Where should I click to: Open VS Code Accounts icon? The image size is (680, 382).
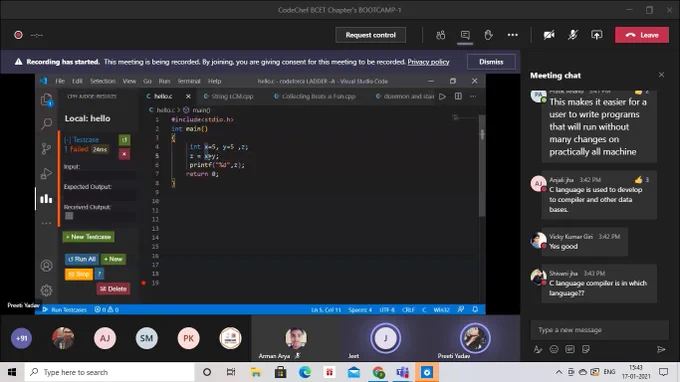[x=46, y=266]
